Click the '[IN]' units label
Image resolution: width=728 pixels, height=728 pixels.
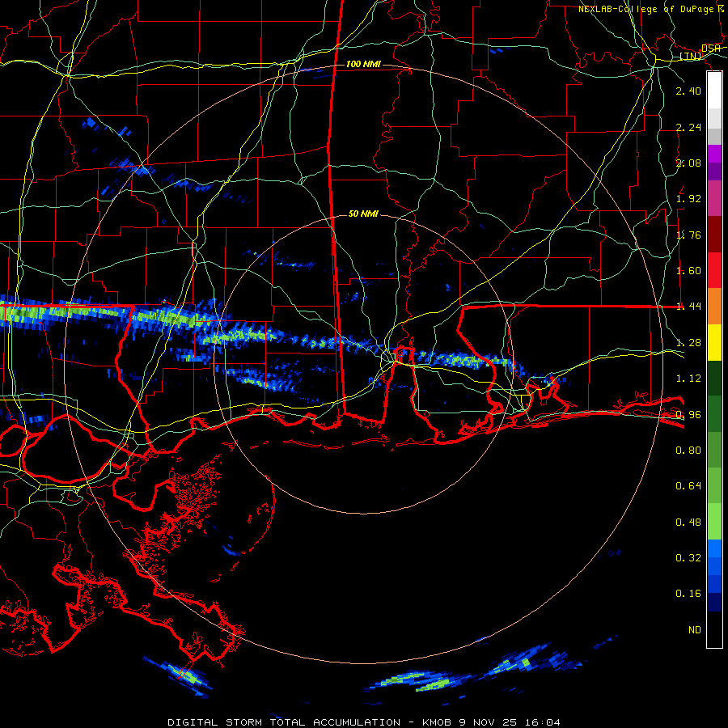coord(691,56)
